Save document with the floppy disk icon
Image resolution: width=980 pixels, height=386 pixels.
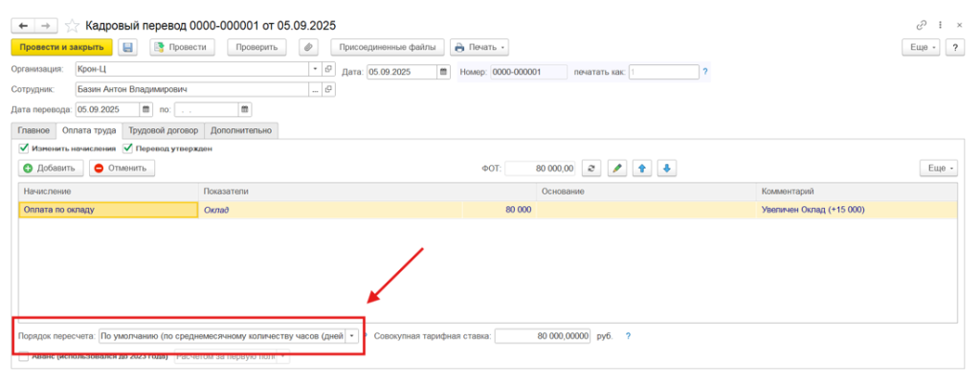pyautogui.click(x=128, y=48)
